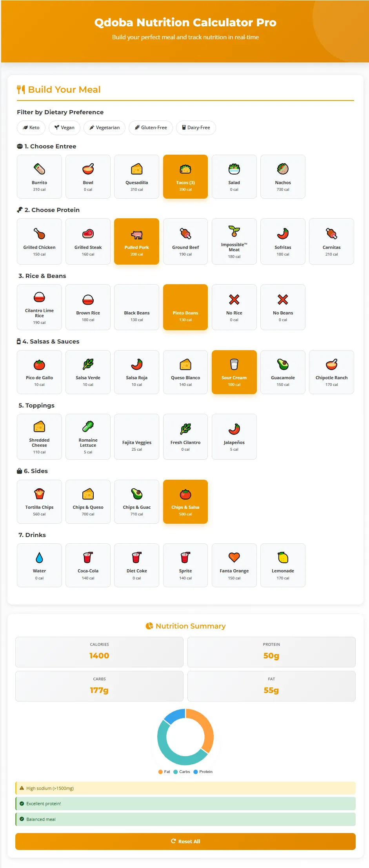Choose the Tortilla Chips side icon
This screenshot has width=369, height=868.
tap(39, 494)
